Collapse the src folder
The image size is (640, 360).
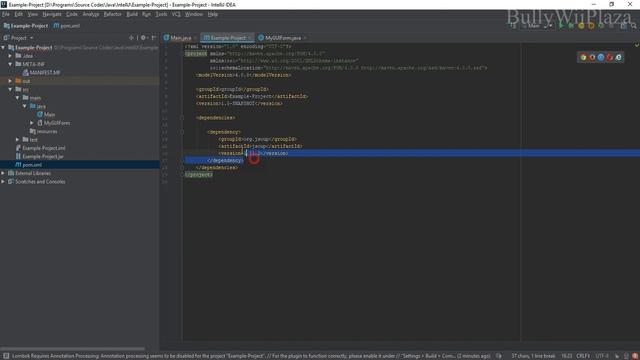[x=11, y=89]
